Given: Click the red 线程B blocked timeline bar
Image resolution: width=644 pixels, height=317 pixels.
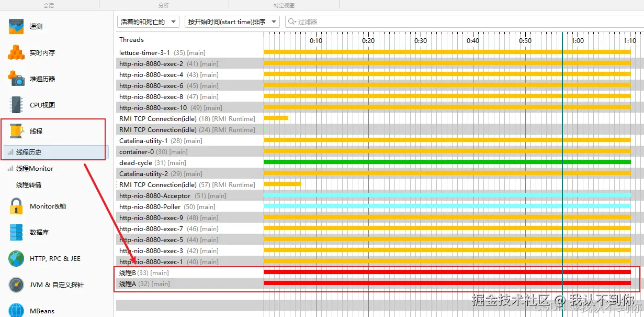Looking at the screenshot, I should 447,272.
